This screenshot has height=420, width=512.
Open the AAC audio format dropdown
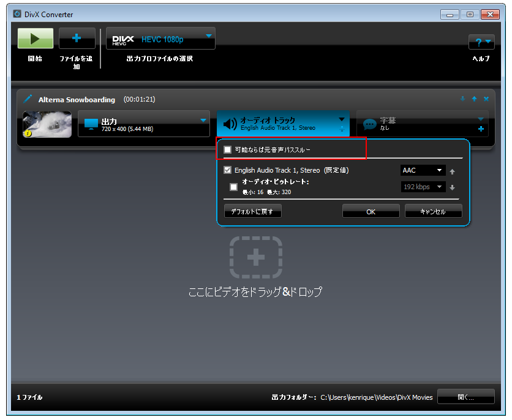tap(423, 170)
